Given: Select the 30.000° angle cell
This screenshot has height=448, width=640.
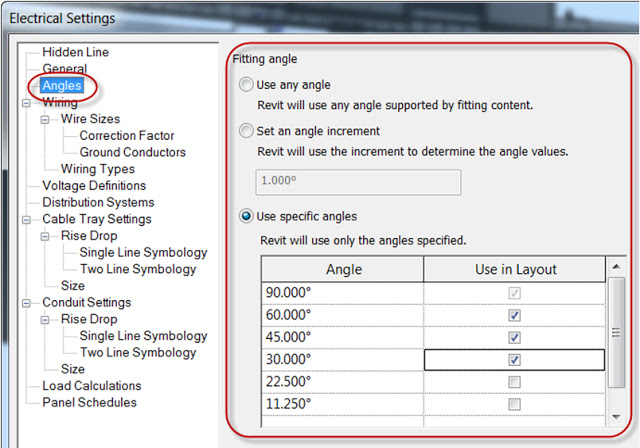Looking at the screenshot, I should [342, 360].
